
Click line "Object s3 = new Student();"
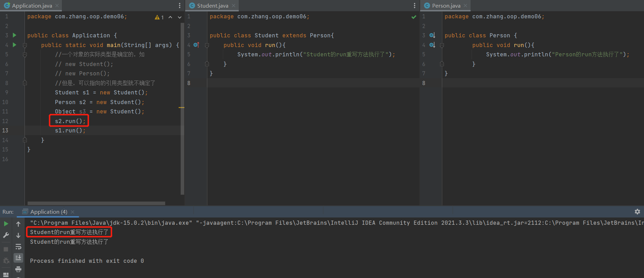100,112
